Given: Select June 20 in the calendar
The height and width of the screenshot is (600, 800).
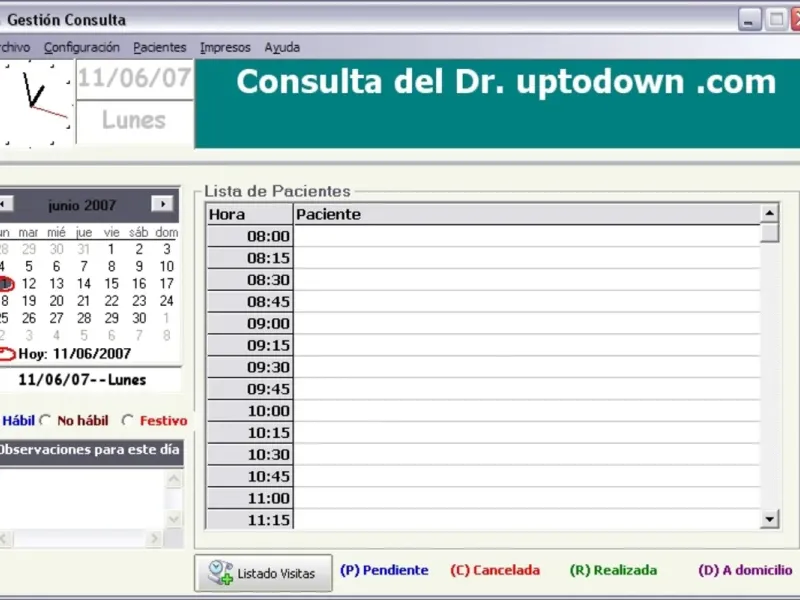Looking at the screenshot, I should click(57, 301).
